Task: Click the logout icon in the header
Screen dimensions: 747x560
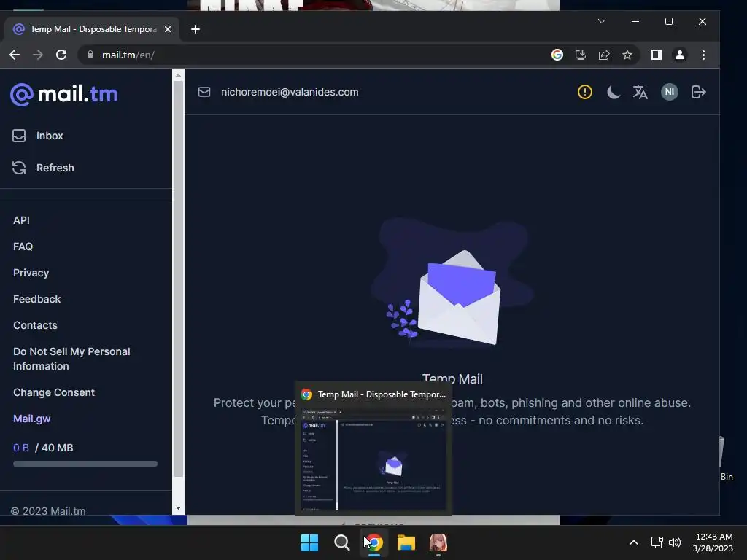Action: (x=698, y=92)
